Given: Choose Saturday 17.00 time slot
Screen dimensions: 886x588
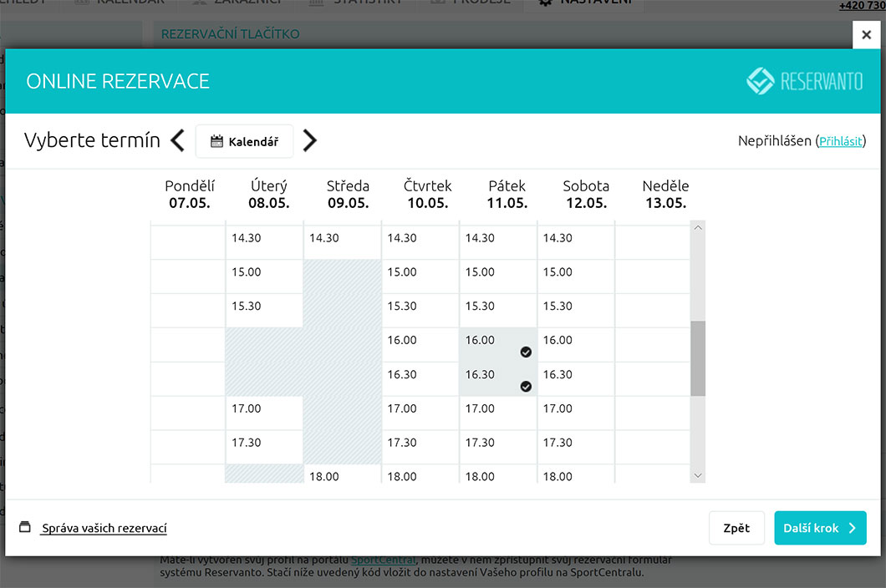Looking at the screenshot, I should (x=576, y=413).
